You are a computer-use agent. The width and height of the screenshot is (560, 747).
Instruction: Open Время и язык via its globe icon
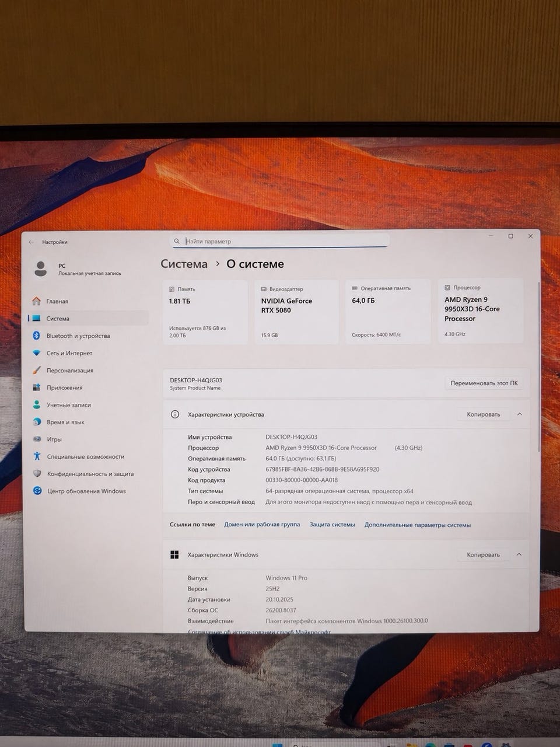(x=36, y=422)
